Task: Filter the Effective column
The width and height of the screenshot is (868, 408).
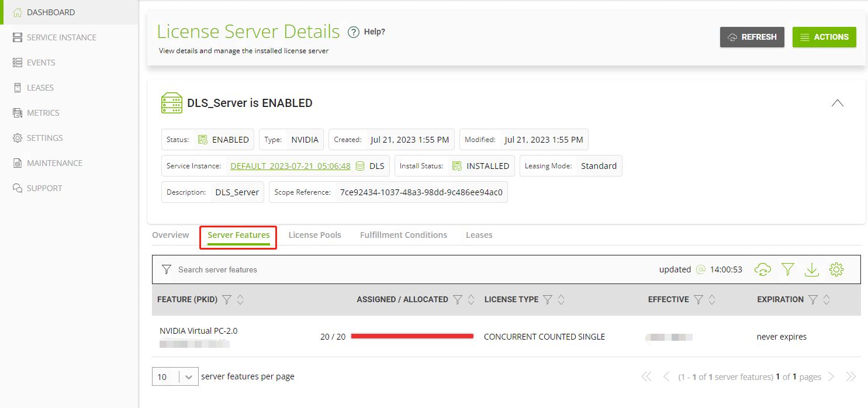Action: pos(698,300)
